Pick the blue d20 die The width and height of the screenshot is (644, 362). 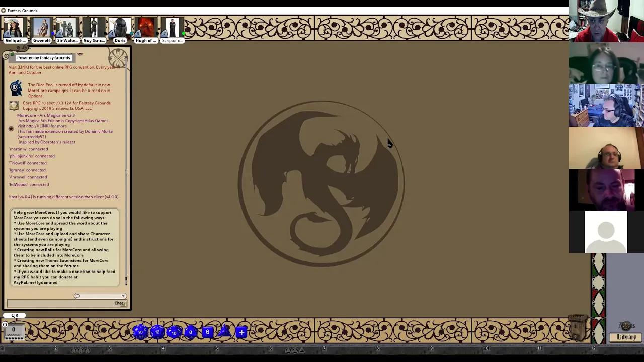coord(140,332)
